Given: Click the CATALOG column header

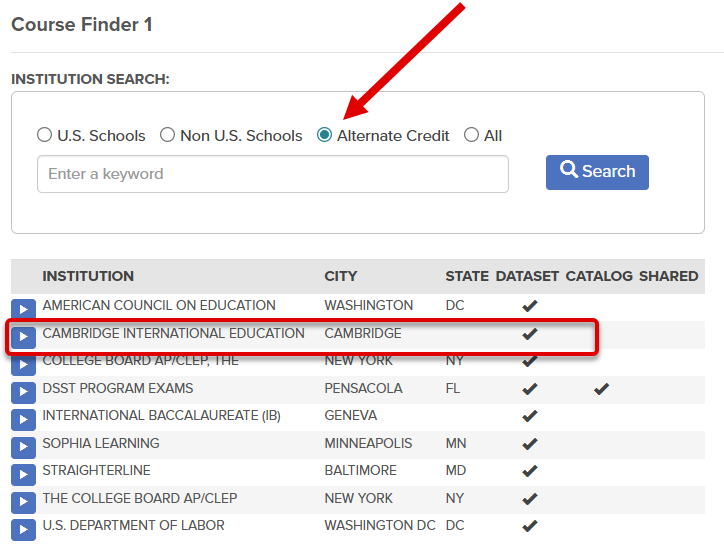Looking at the screenshot, I should 599,276.
